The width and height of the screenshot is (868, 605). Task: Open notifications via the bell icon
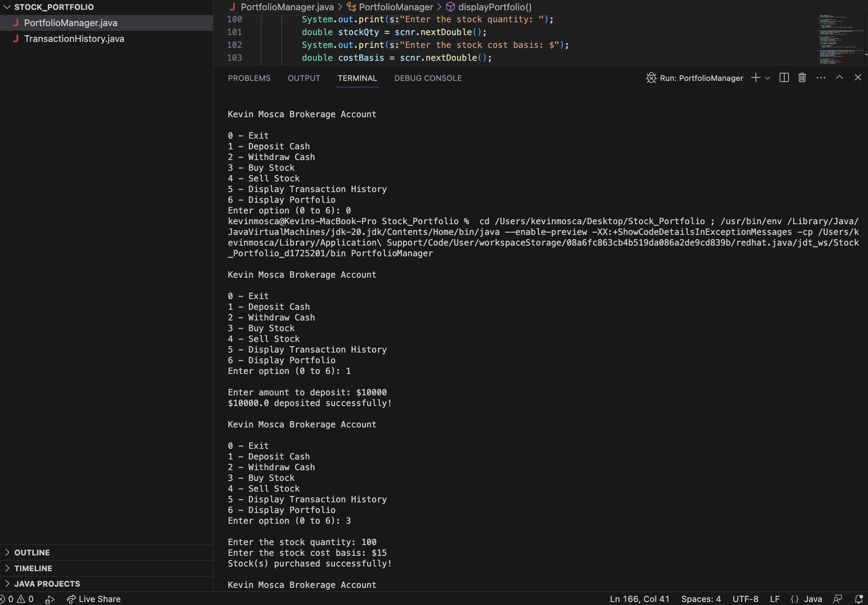click(859, 599)
